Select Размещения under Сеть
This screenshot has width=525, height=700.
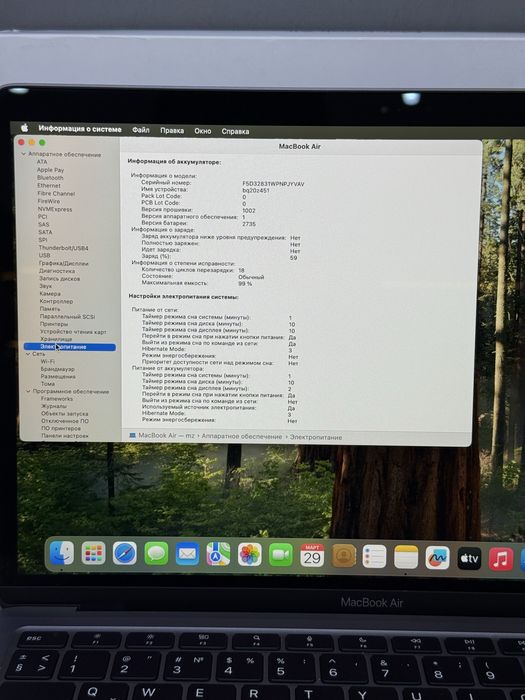click(58, 377)
